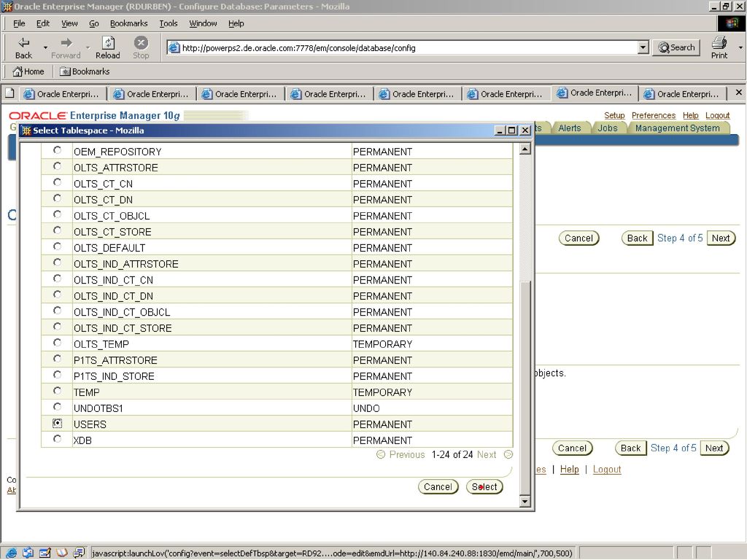Click Cancel in the Select Tablespace dialog
Viewport: 747px width, 560px height.
[x=438, y=486]
